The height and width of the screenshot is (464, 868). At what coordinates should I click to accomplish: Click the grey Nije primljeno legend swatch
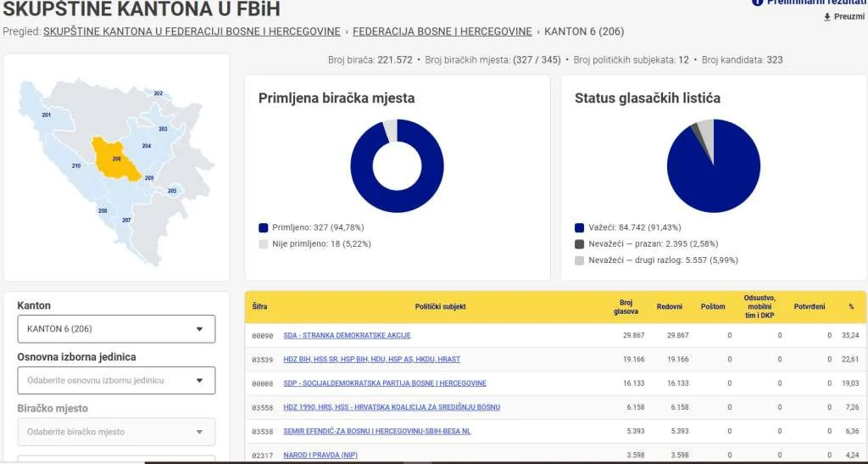pyautogui.click(x=264, y=243)
